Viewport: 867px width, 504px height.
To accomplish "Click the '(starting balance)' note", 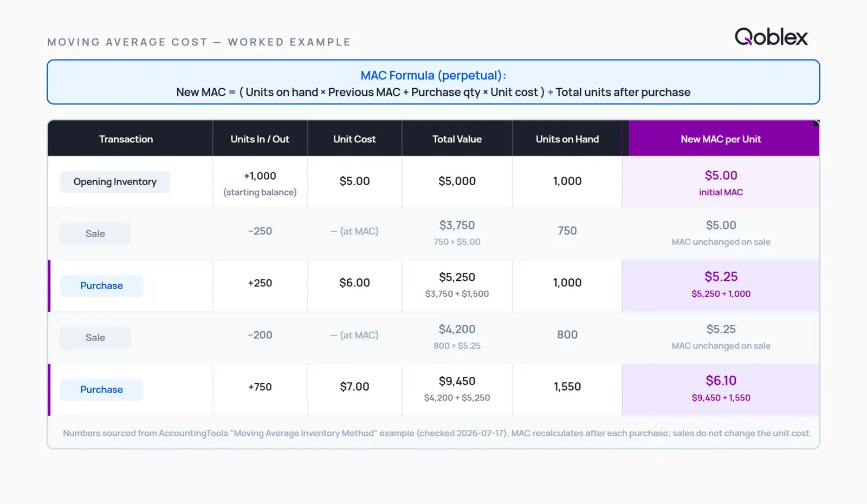I will pyautogui.click(x=260, y=192).
